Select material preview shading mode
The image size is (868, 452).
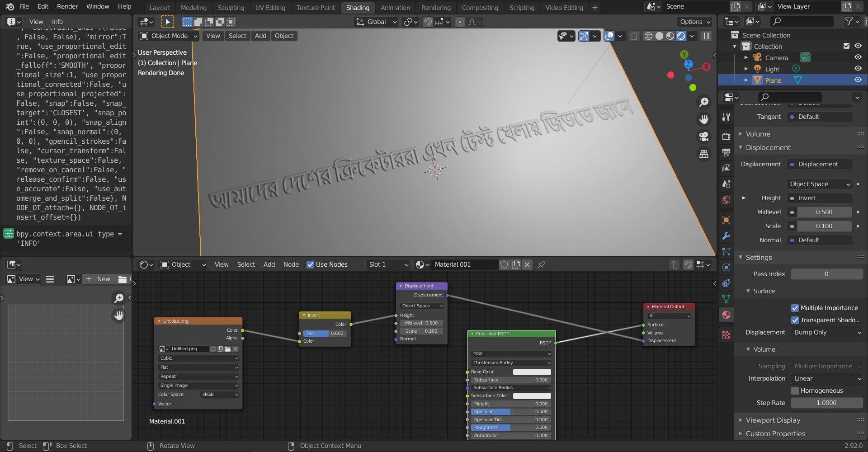tap(670, 36)
